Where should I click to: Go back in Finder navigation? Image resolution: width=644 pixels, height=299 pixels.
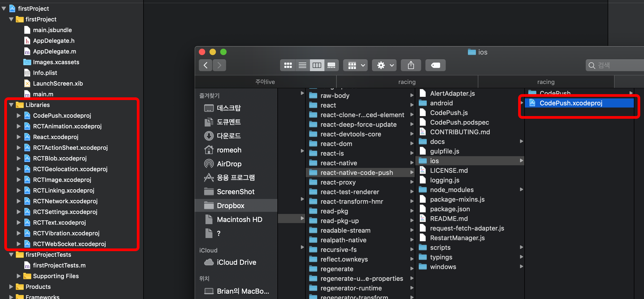[205, 65]
